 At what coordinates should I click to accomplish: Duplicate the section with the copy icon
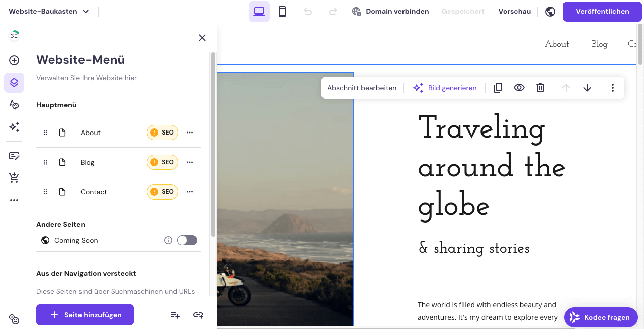coord(498,88)
